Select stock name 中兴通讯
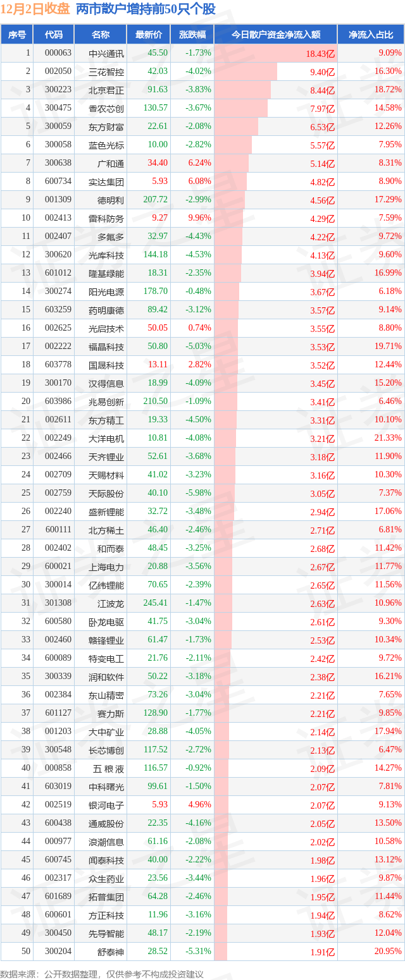Image resolution: width=405 pixels, height=980 pixels. (106, 53)
